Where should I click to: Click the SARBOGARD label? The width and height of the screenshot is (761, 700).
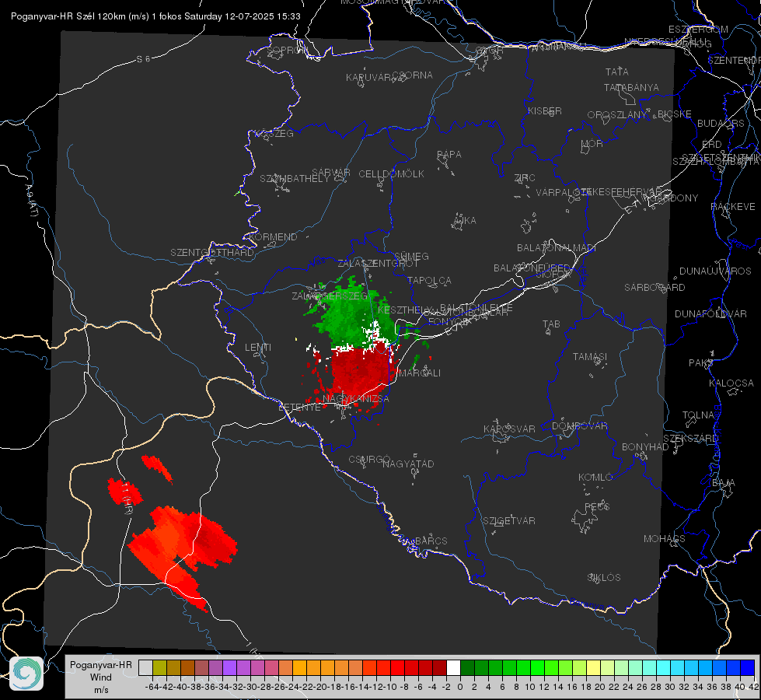(655, 288)
